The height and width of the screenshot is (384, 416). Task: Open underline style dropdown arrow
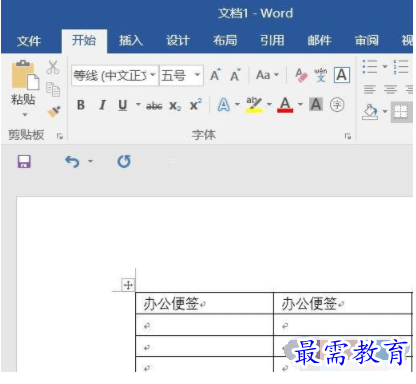click(138, 105)
